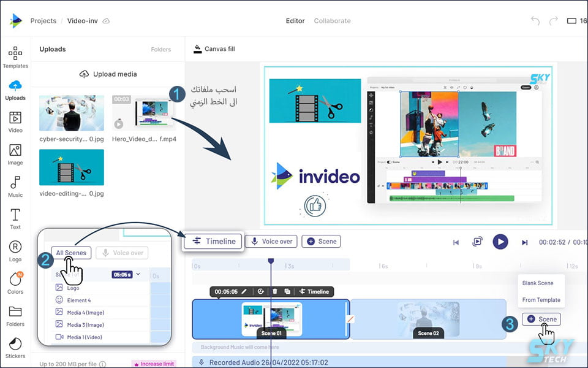Play the video preview
Image resolution: width=588 pixels, height=368 pixels.
click(500, 242)
